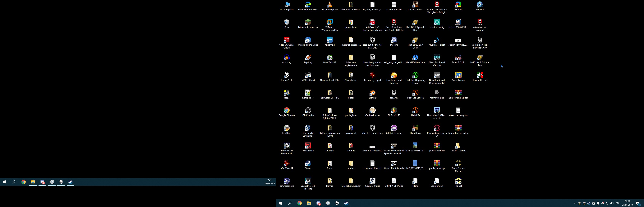Click the Minecraft Launcher desktop icon
The height and width of the screenshot is (207, 644).
click(x=308, y=24)
